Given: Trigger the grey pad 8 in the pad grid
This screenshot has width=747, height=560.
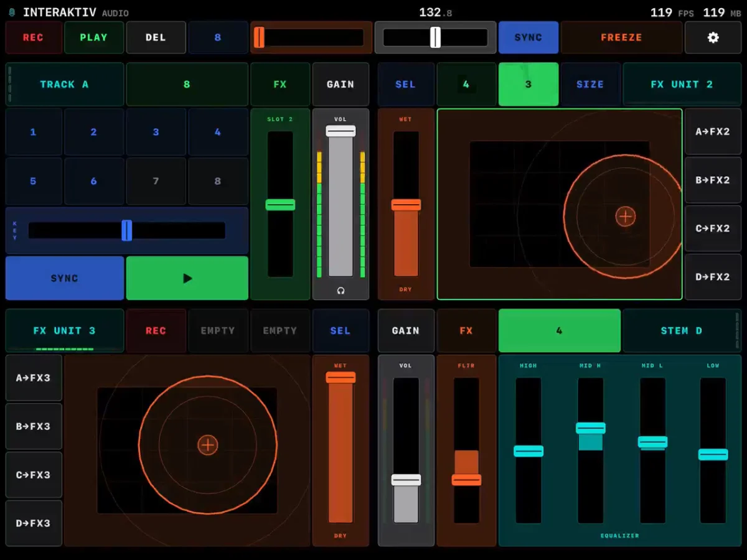Looking at the screenshot, I should (218, 181).
